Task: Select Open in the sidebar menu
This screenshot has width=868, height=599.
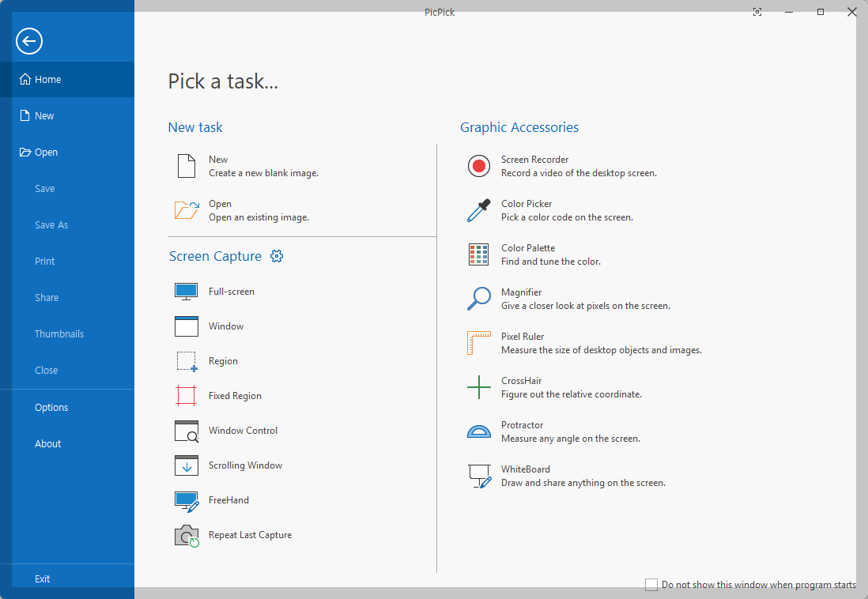Action: coord(67,153)
